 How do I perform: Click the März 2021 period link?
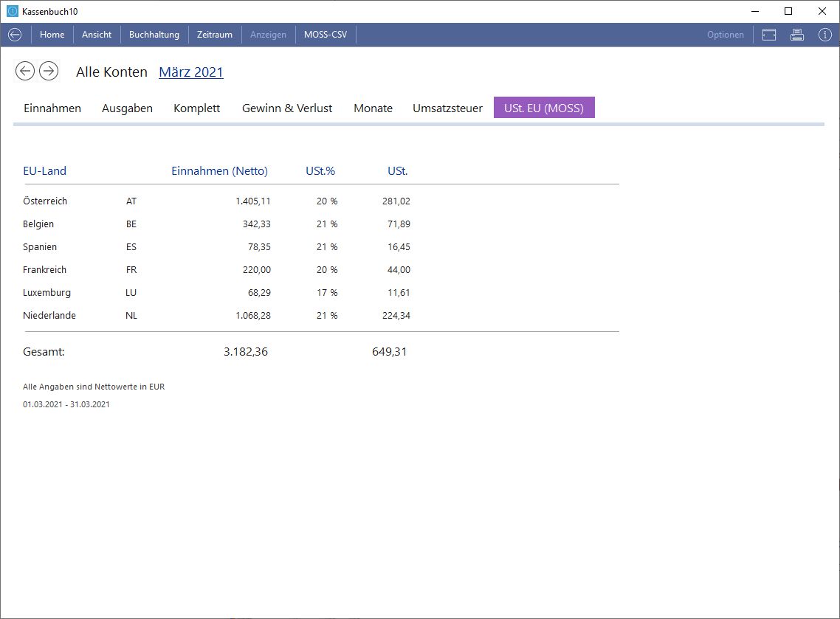click(190, 72)
